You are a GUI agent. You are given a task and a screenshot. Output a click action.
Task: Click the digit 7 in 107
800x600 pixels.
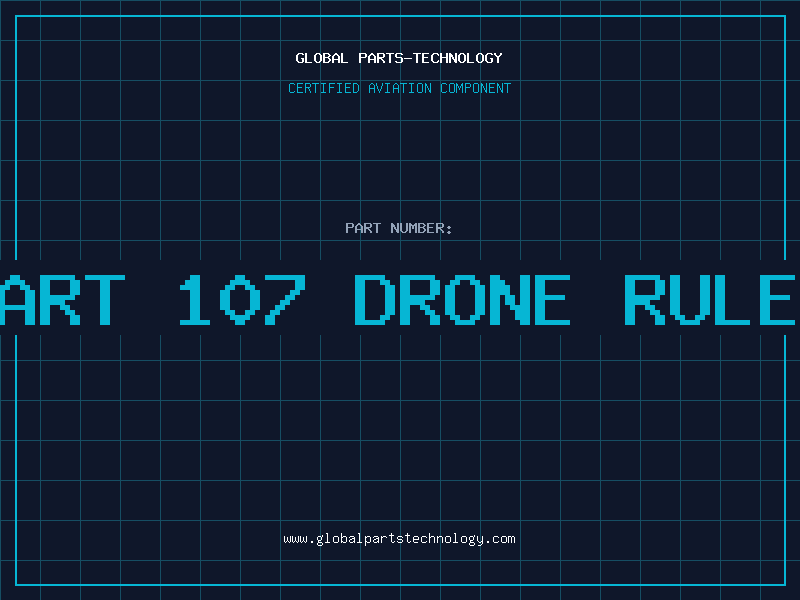(x=285, y=299)
